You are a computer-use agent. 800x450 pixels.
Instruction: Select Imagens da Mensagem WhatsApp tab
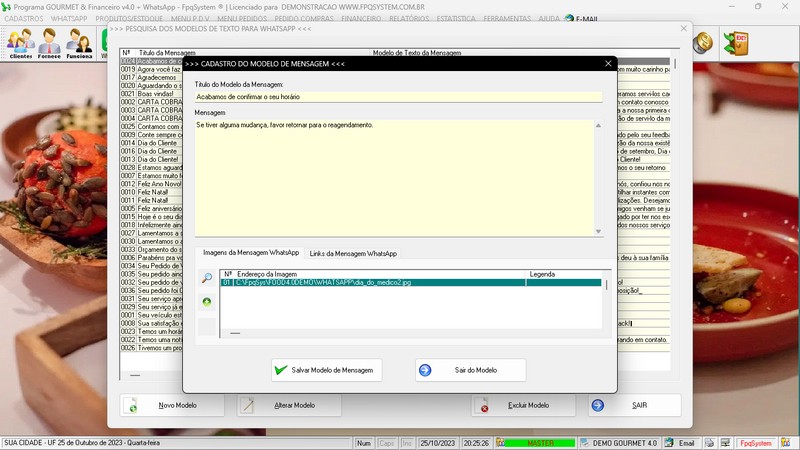251,253
